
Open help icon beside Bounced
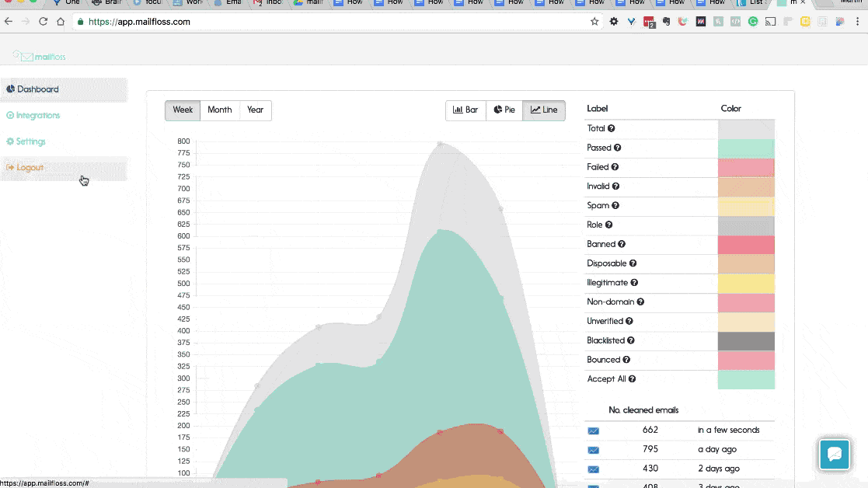626,360
